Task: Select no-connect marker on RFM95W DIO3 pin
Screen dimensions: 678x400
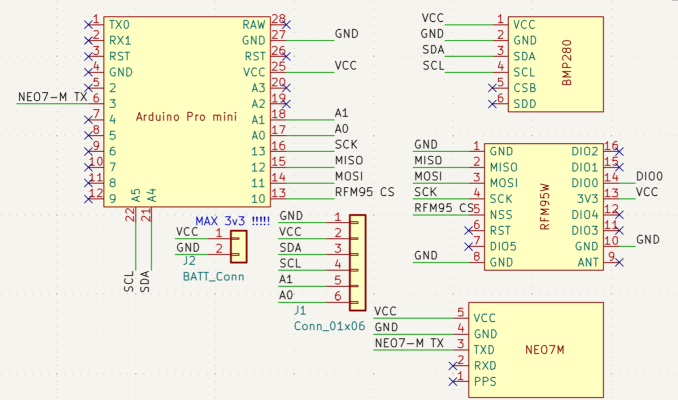Action: (619, 230)
